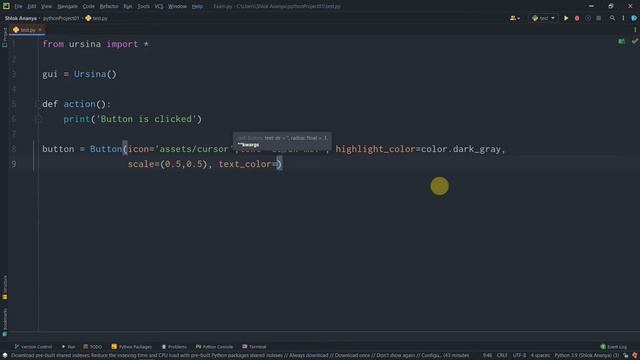Click highlight_color argument in the code
The width and height of the screenshot is (640, 360).
[x=375, y=149]
